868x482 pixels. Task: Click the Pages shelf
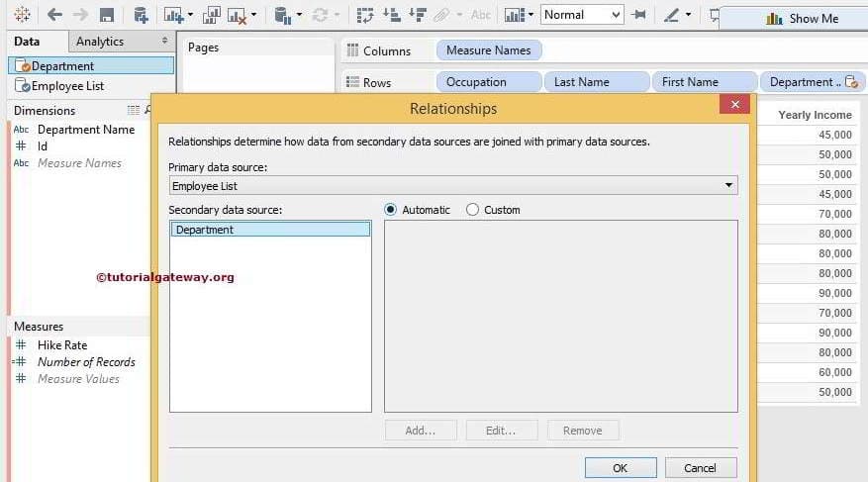(258, 66)
